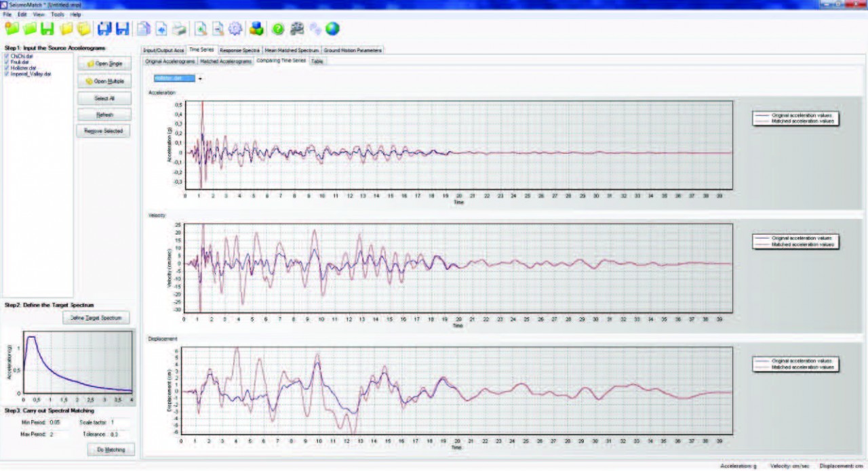Click the 'Velocity: cm/sec' status bar entry
The width and height of the screenshot is (868, 471).
coord(791,466)
